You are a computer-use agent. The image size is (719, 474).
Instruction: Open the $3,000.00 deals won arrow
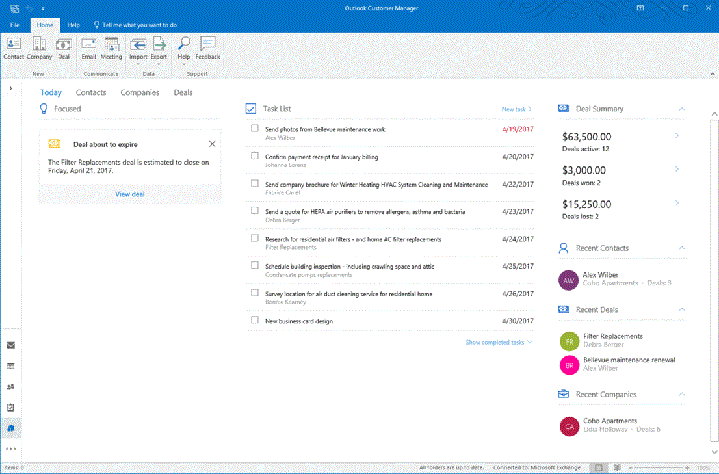point(677,169)
